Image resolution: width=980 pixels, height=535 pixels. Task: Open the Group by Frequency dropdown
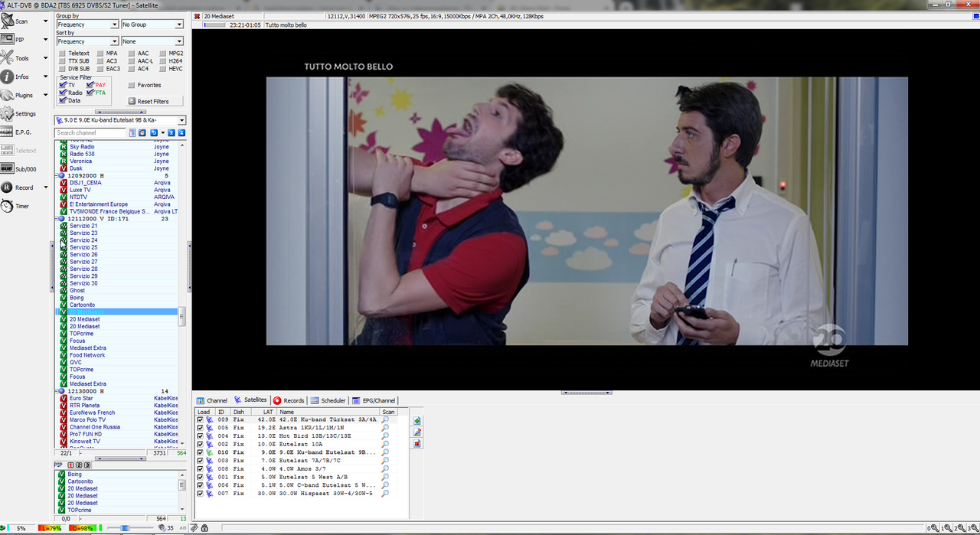pyautogui.click(x=87, y=24)
